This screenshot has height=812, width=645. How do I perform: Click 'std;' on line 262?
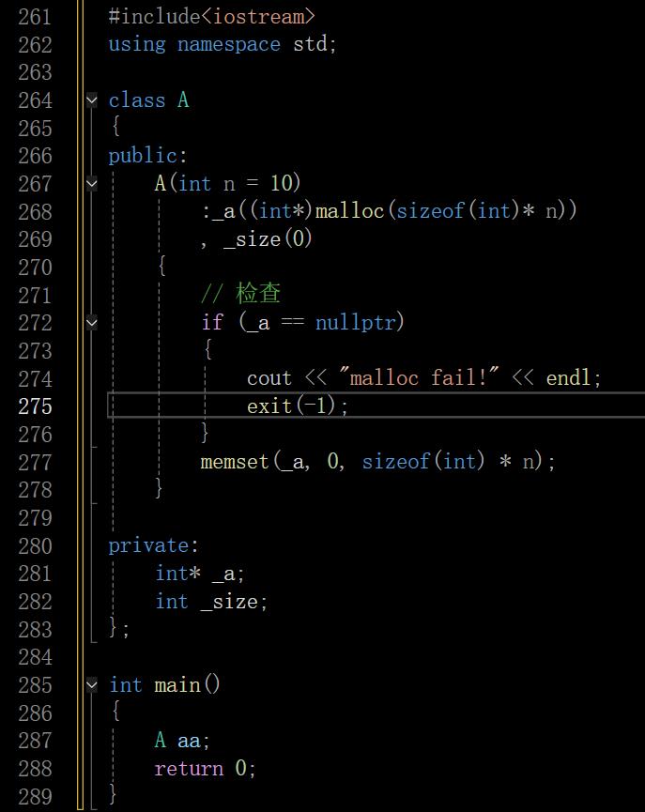(x=315, y=44)
